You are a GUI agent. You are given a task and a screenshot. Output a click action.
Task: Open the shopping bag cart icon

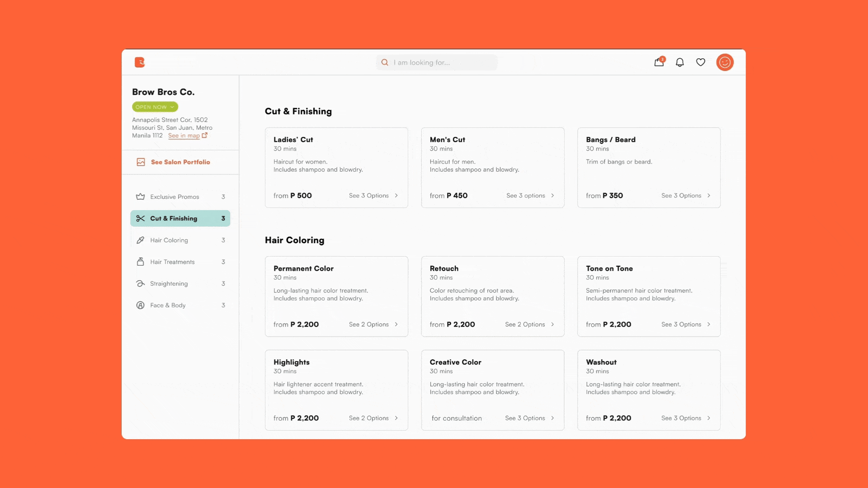tap(659, 62)
